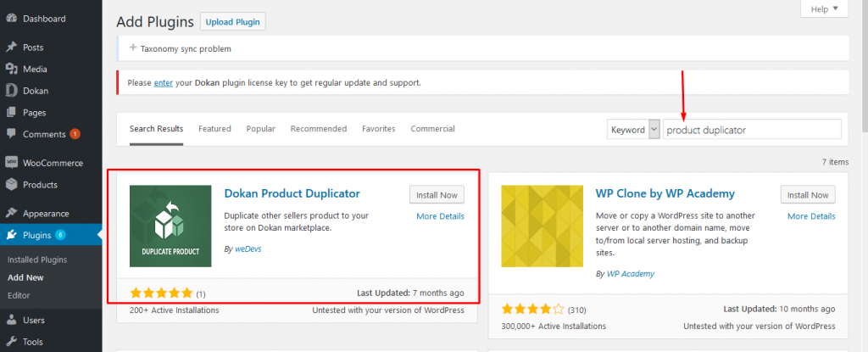Click the WooCommerce logo icon
The width and height of the screenshot is (868, 352).
[x=11, y=163]
